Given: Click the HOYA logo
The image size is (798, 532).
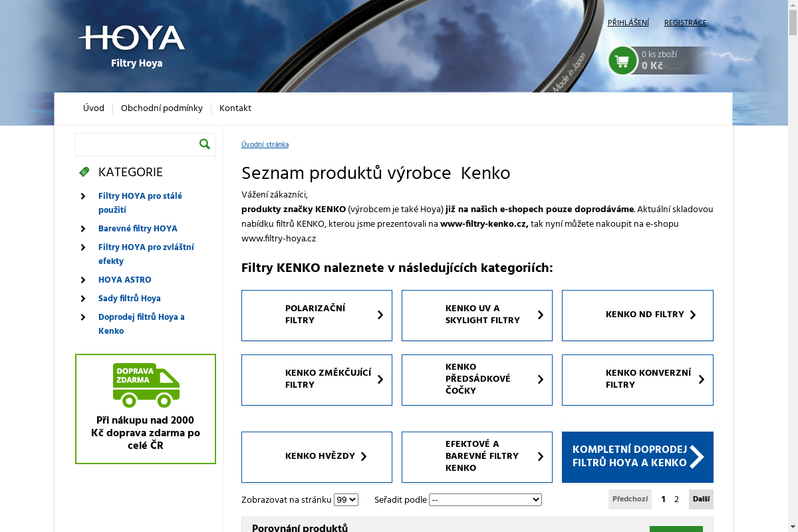Looking at the screenshot, I should point(132,40).
